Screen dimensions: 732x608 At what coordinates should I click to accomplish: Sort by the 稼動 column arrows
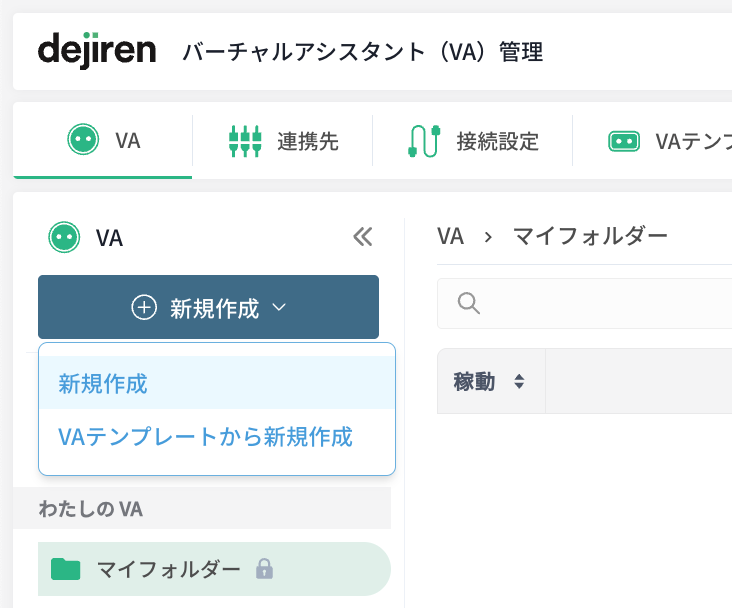click(519, 381)
